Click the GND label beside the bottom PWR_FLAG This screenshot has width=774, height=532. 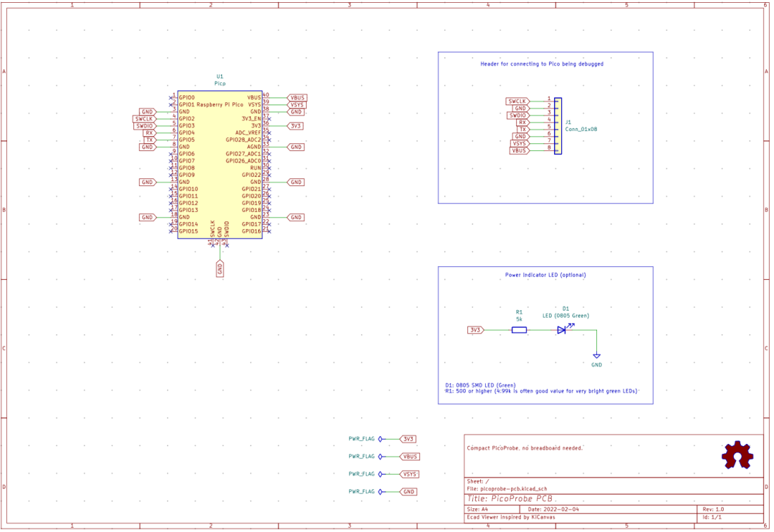click(x=408, y=492)
